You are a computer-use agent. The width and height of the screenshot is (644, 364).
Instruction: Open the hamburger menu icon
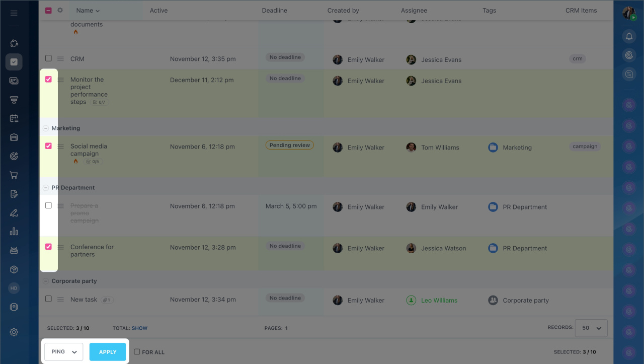pyautogui.click(x=14, y=13)
